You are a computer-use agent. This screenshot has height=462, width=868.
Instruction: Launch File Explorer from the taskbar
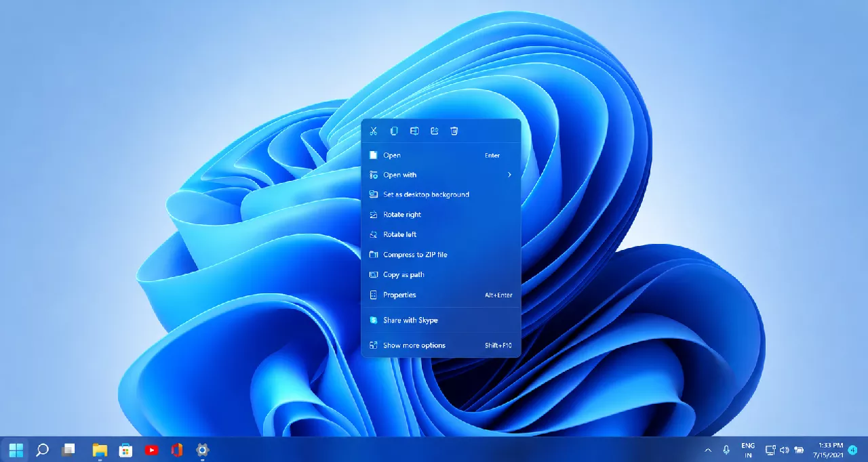coord(100,450)
